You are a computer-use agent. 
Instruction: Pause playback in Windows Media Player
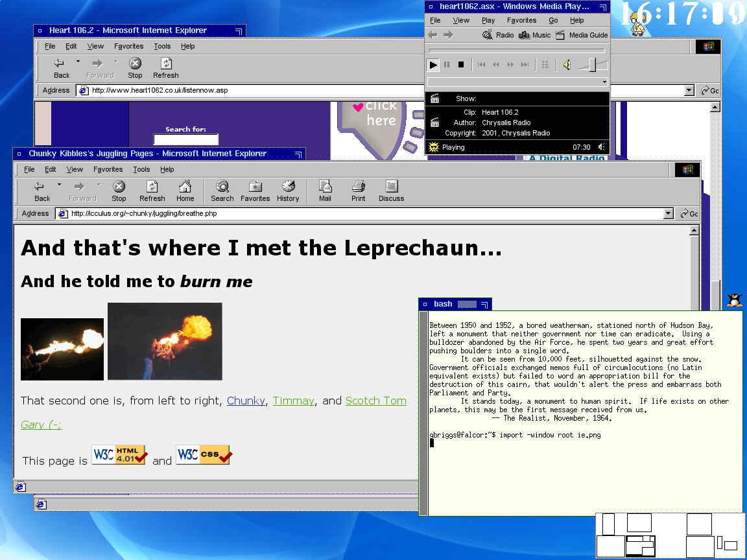pyautogui.click(x=447, y=64)
